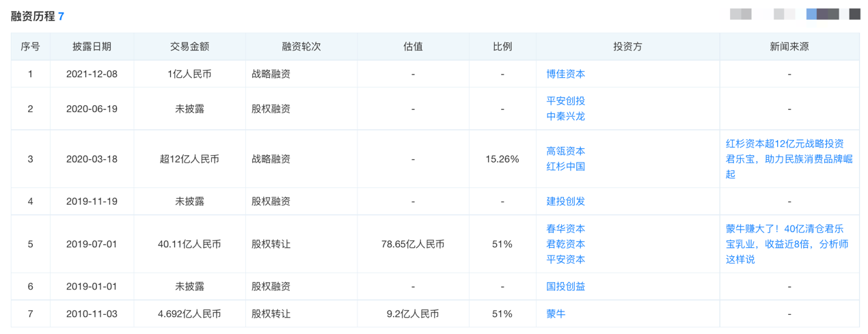868x334 pixels.
Task: Open investor link 建投创发
Action: [565, 201]
